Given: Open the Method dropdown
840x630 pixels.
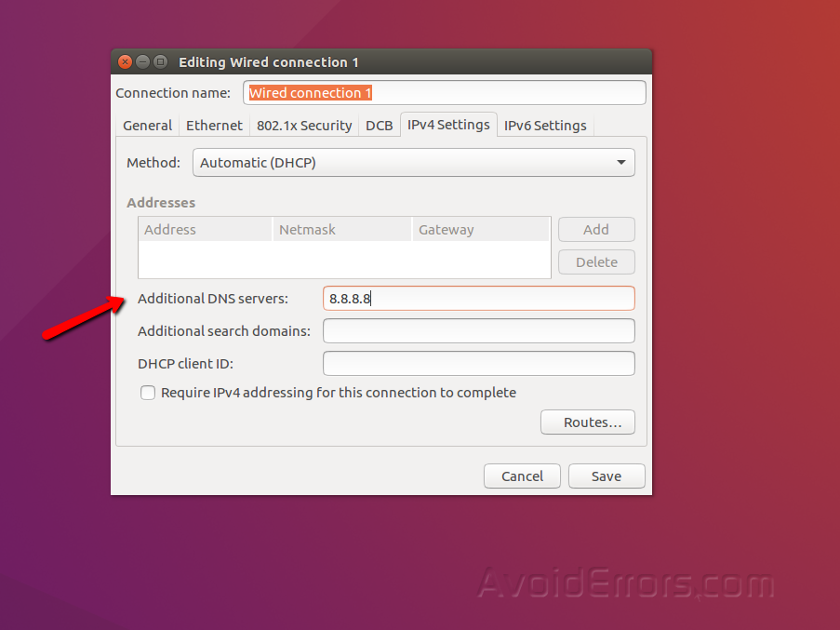Looking at the screenshot, I should (x=413, y=163).
